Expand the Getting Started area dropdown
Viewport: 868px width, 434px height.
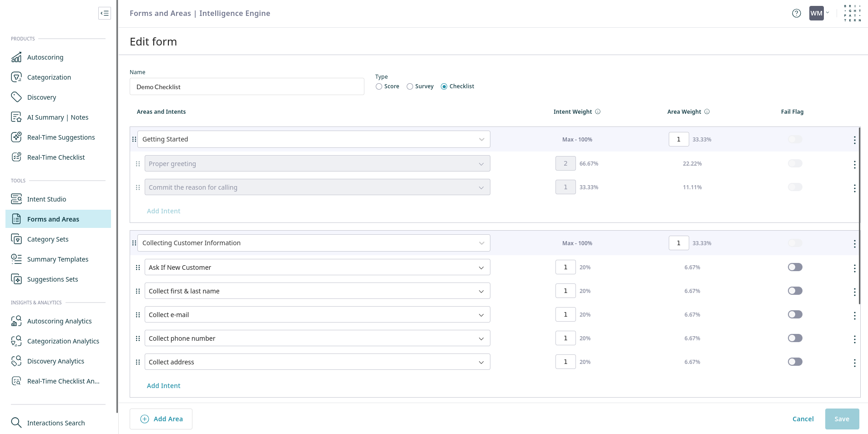[x=481, y=139]
